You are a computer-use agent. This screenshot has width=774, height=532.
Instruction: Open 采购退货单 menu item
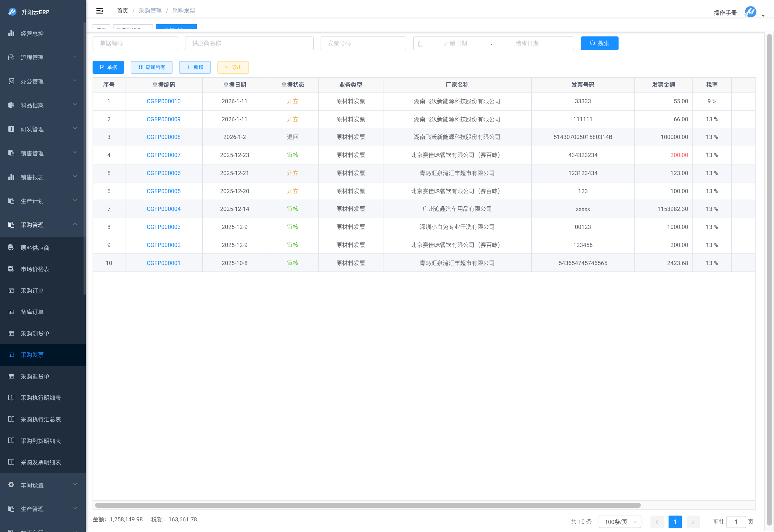pos(35,376)
